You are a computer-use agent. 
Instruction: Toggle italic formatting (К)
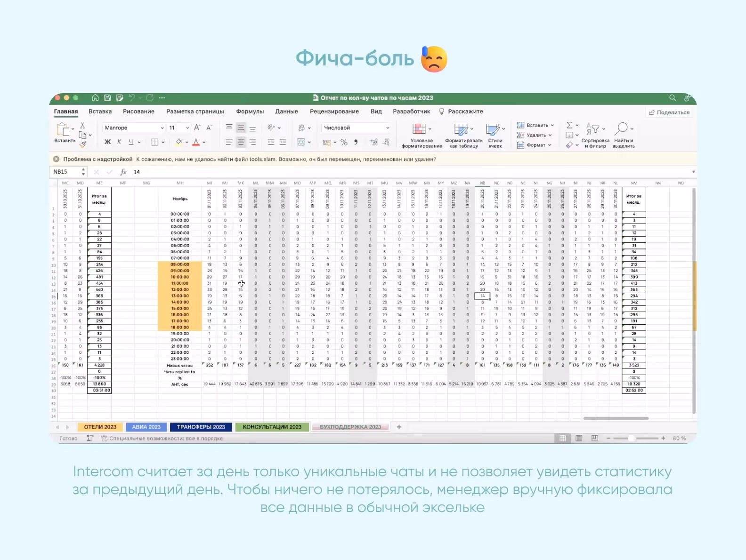[119, 142]
